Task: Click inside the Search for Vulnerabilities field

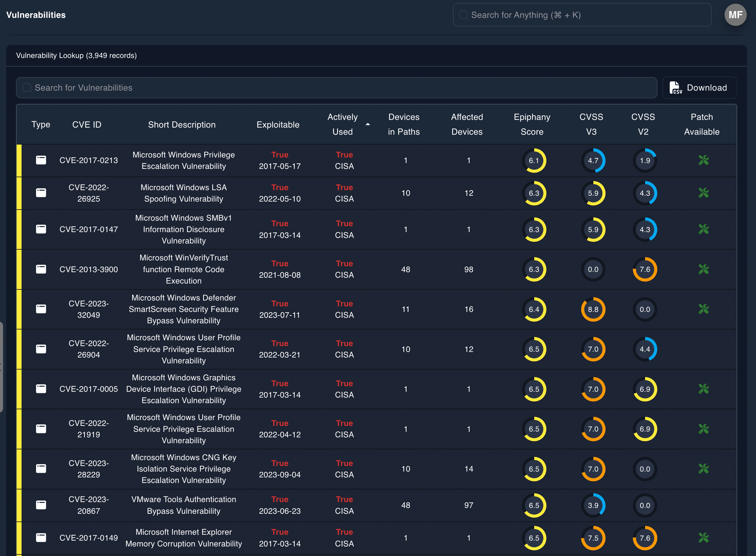Action: click(x=202, y=88)
